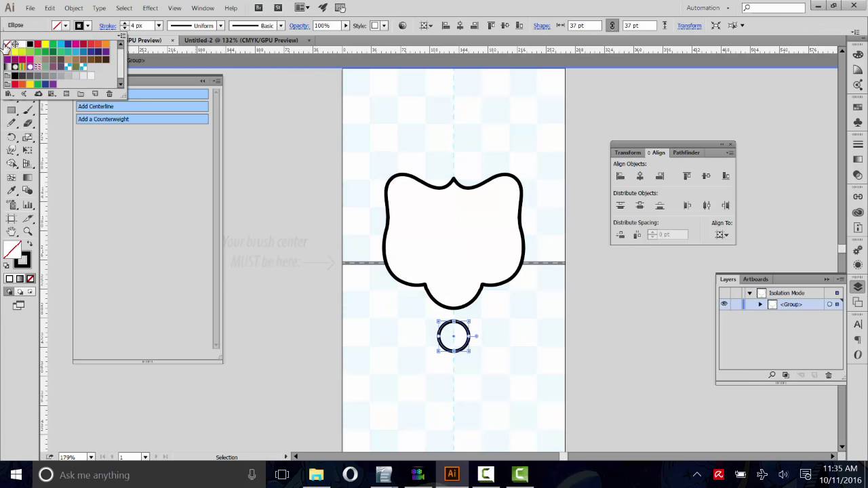
Task: Delete selection in Layers panel trash
Action: tap(828, 375)
